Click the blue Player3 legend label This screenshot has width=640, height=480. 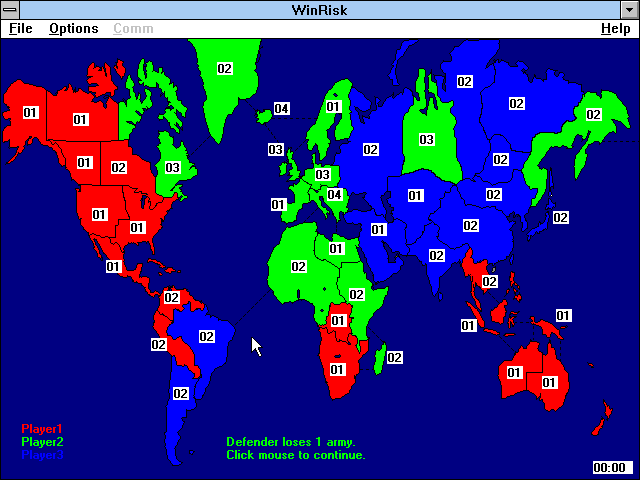coord(42,455)
